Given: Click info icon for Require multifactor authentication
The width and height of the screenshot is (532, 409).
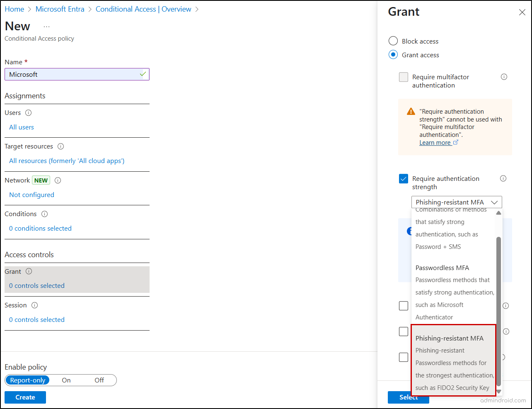Looking at the screenshot, I should pyautogui.click(x=504, y=77).
